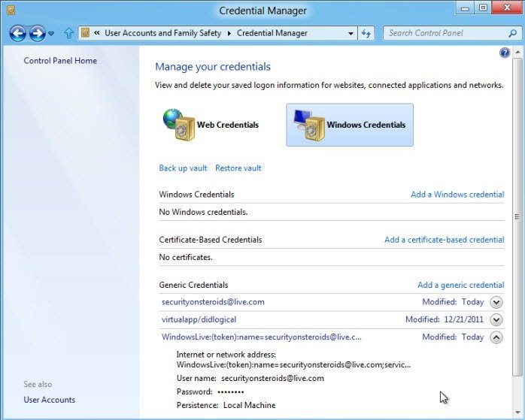525x420 pixels.
Task: Click the masked Password value
Action: tap(231, 391)
